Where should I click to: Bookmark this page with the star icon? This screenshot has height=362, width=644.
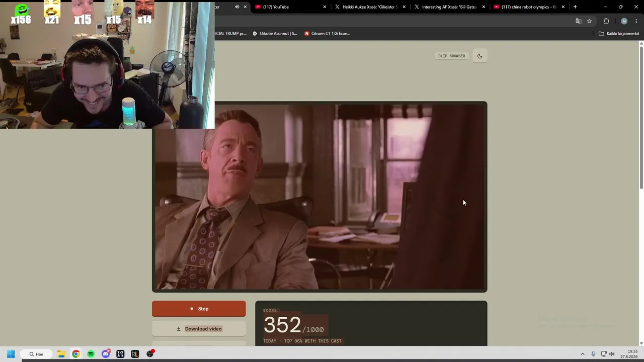click(x=589, y=21)
